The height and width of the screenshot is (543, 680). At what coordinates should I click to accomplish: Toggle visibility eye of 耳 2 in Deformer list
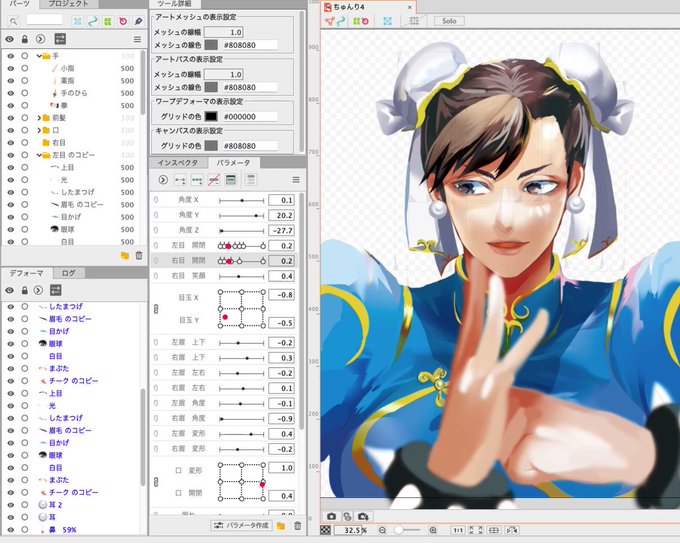tap(11, 505)
